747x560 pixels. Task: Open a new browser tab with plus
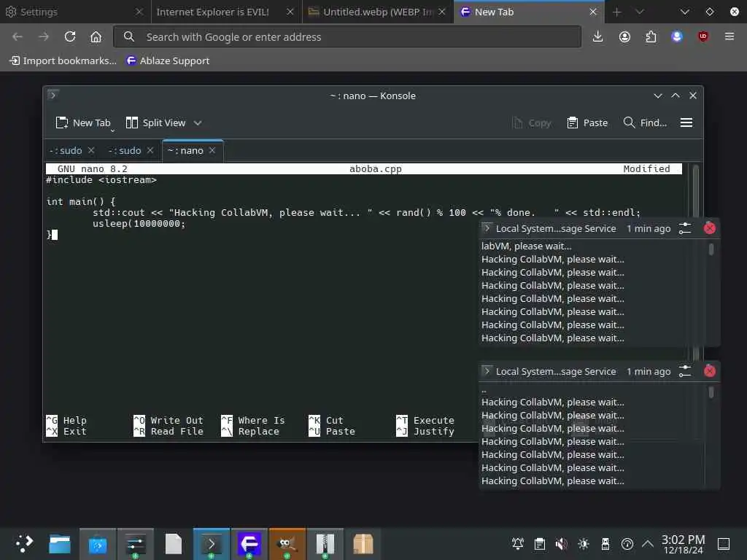tap(617, 12)
